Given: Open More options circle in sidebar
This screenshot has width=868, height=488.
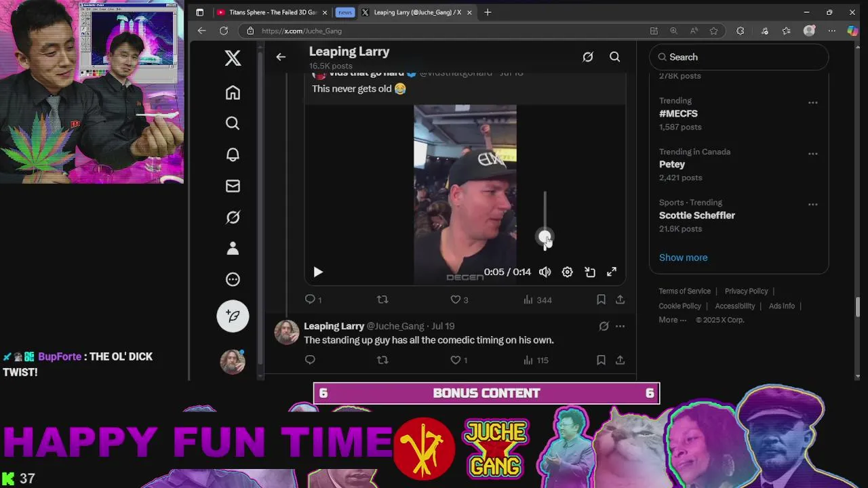Looking at the screenshot, I should (x=233, y=279).
